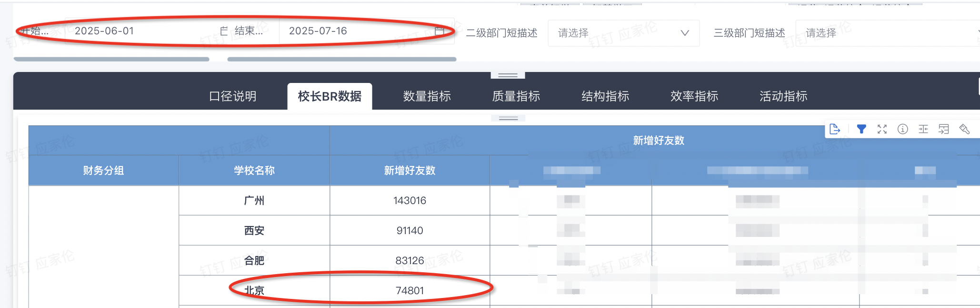Click the column width adjust icon

923,129
